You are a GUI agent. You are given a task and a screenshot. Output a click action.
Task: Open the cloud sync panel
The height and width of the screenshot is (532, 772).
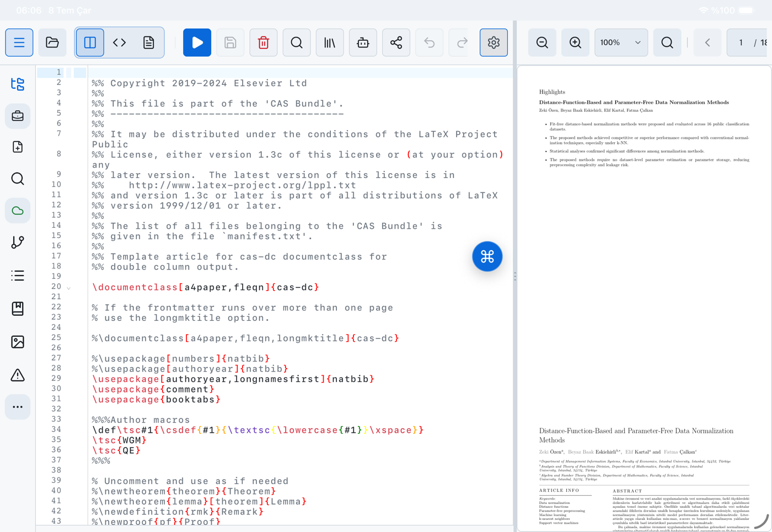coord(18,211)
